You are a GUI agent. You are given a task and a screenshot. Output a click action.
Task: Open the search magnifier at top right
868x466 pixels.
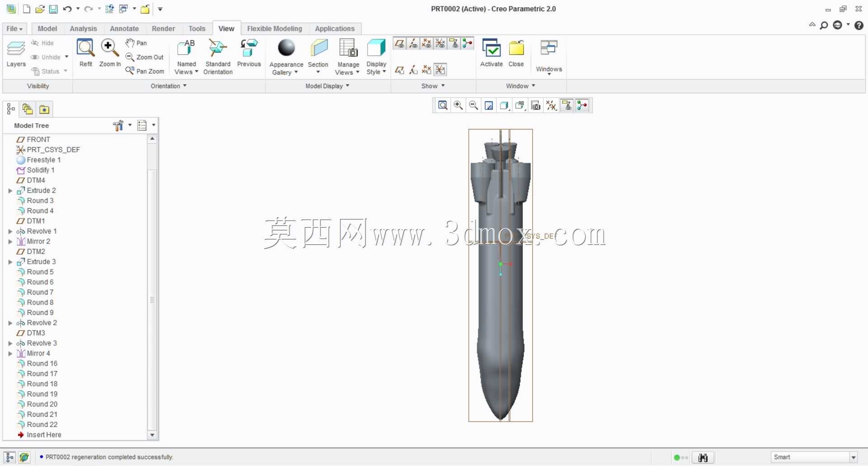point(824,25)
